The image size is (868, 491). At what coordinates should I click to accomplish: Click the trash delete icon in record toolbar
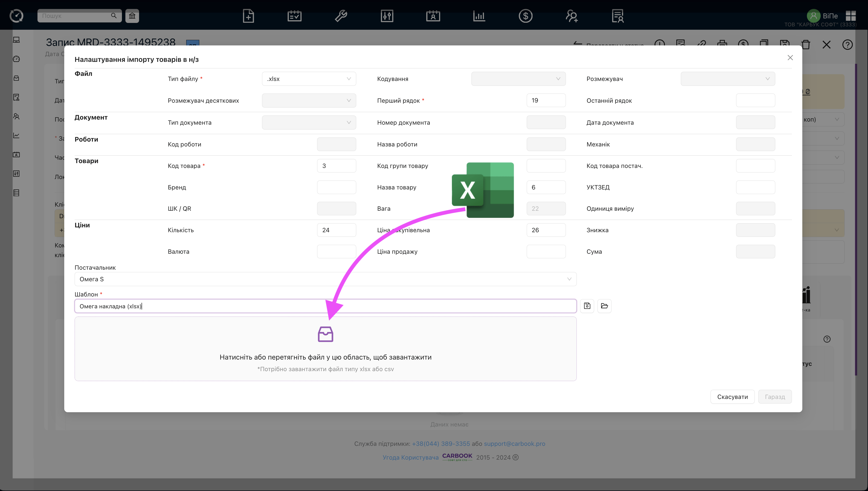[x=806, y=44]
